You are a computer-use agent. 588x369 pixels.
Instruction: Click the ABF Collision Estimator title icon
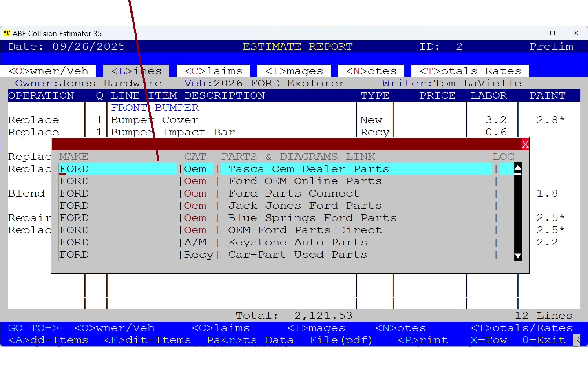point(7,33)
